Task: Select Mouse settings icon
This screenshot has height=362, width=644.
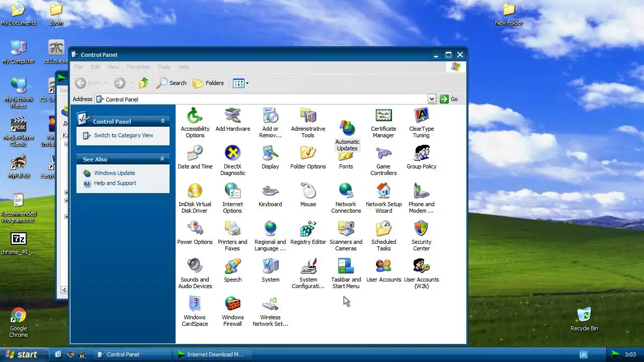Action: [308, 195]
